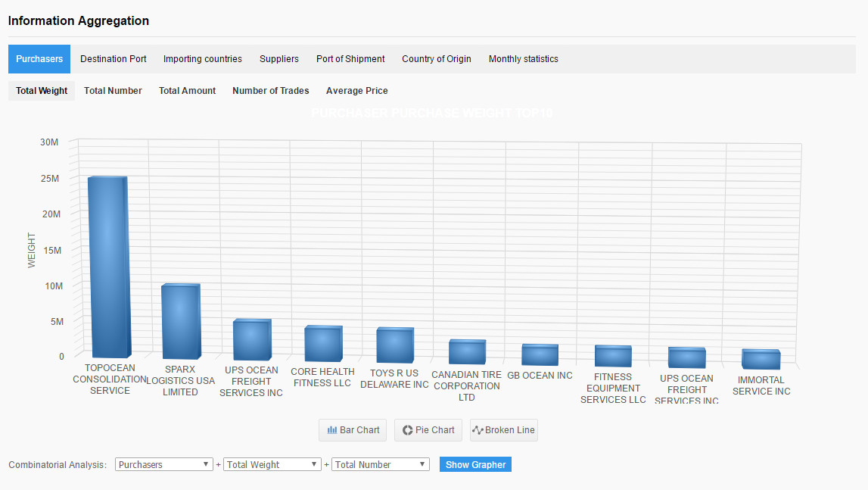Click the TOYS R US DELAWARE INC label
This screenshot has height=490, width=868.
[395, 379]
